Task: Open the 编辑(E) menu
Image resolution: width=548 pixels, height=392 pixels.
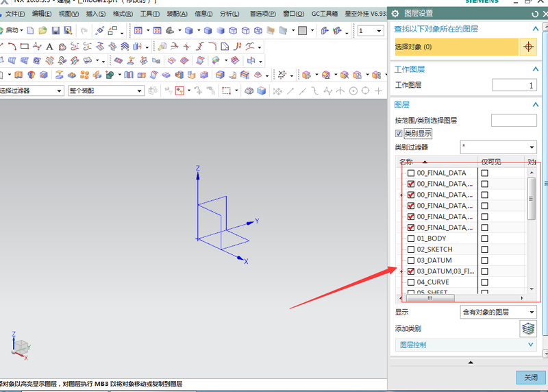Action: [42, 14]
